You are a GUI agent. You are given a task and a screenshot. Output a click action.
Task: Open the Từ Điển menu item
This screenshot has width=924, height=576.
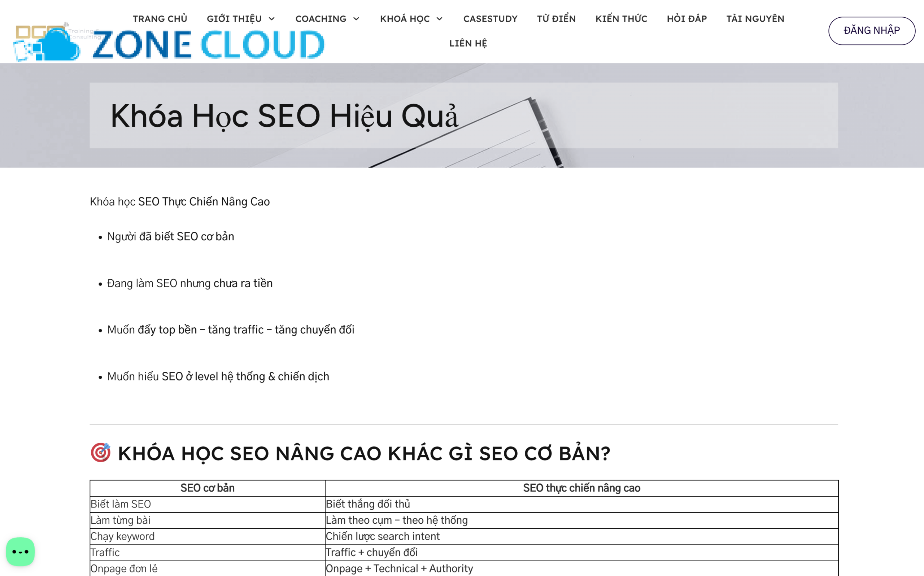point(556,19)
